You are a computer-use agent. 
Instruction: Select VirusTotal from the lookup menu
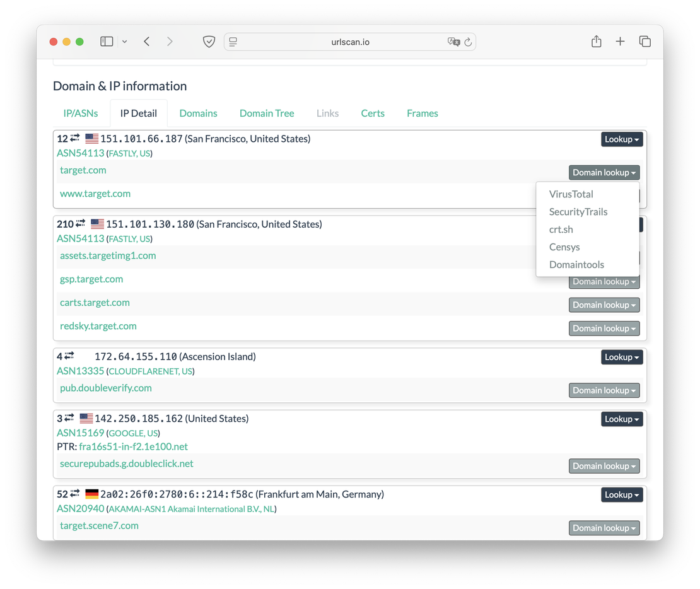(x=571, y=194)
